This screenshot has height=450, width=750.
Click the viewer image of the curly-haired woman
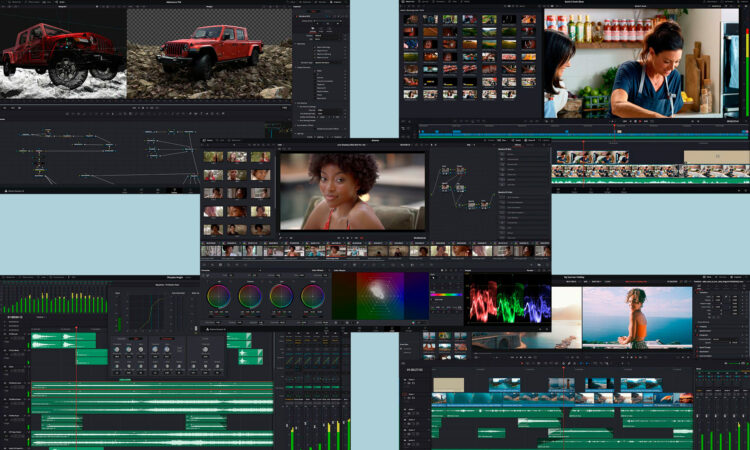point(352,191)
